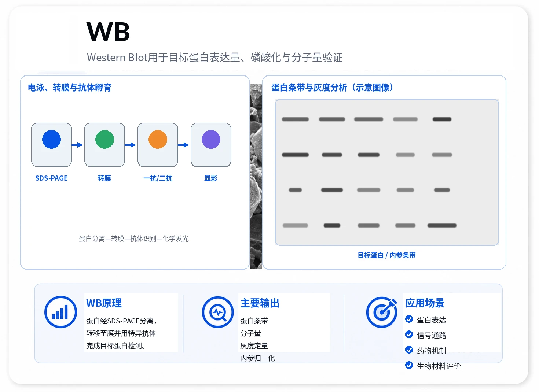Screen dimensions: 539x392
Task: Click the 蛋白条带与灰度分析 panel heading
Action: 332,88
